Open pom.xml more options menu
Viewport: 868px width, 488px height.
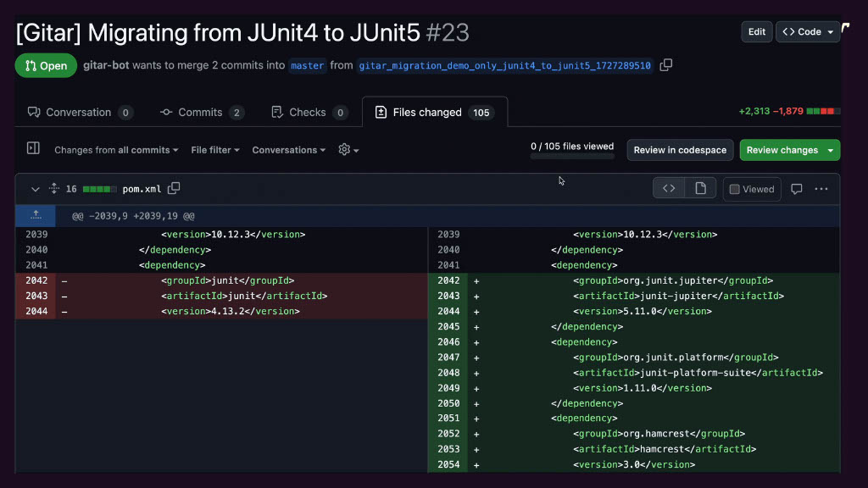[821, 189]
